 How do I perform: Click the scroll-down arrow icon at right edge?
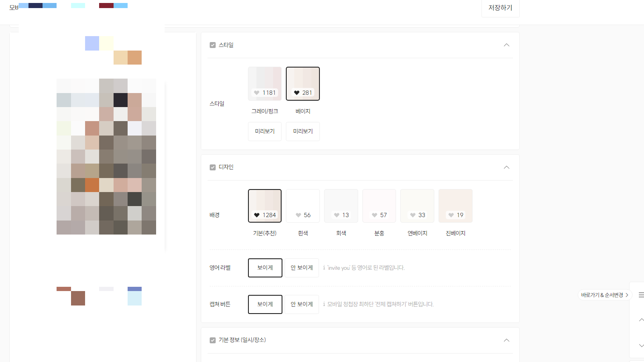tap(641, 346)
